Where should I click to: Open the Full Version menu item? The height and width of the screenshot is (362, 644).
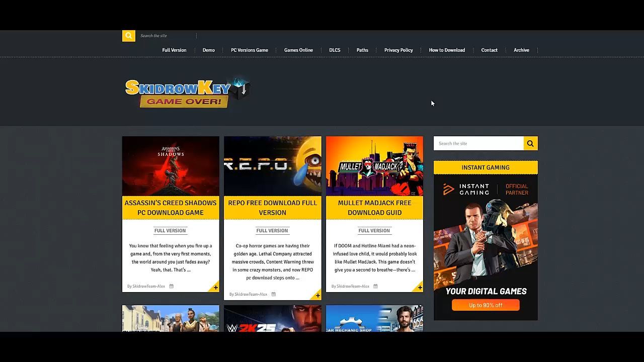(x=174, y=50)
